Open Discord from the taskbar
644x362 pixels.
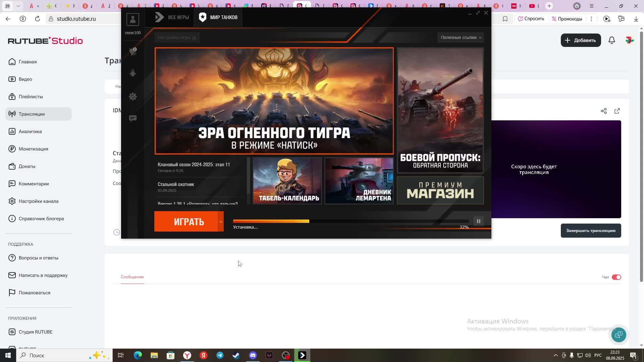(253, 355)
